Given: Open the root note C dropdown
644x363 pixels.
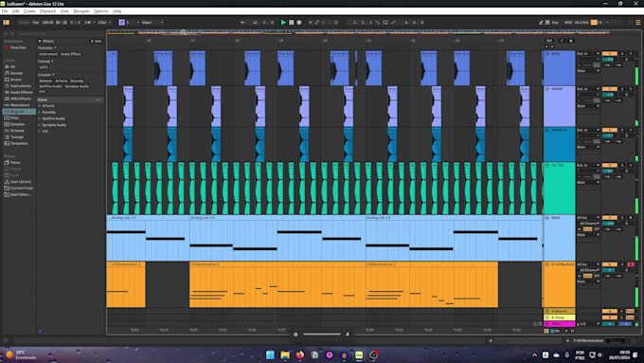Looking at the screenshot, I should point(133,22).
